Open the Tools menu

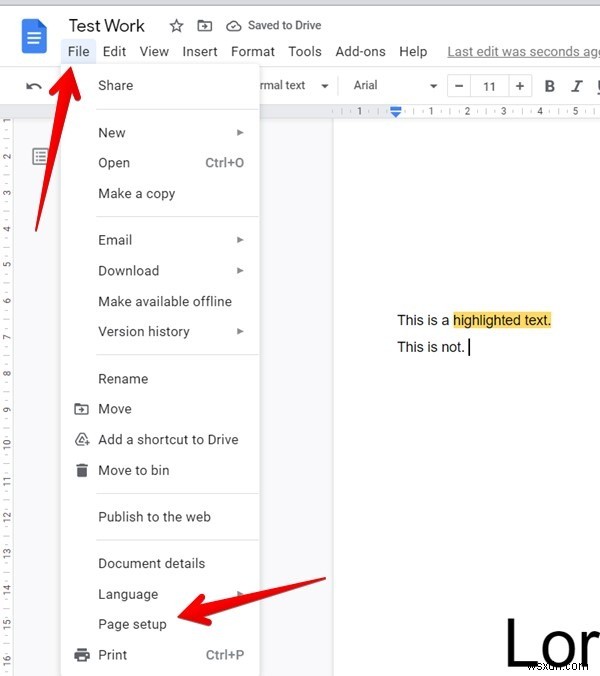[x=305, y=52]
